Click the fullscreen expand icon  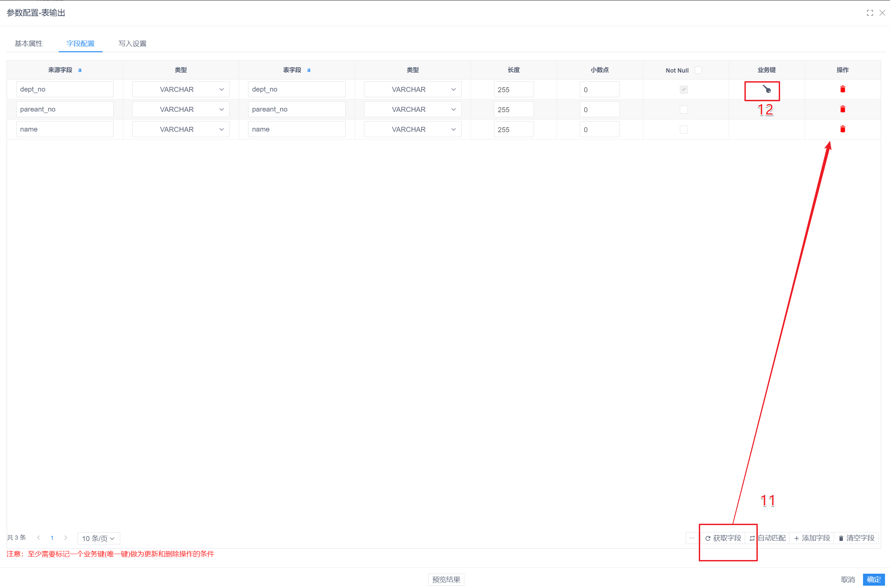tap(870, 13)
